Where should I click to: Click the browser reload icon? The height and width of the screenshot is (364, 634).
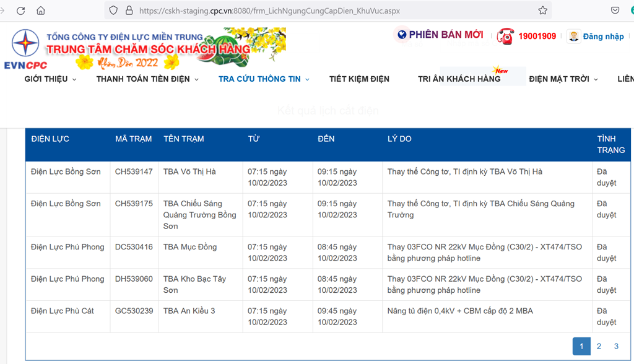pos(20,11)
